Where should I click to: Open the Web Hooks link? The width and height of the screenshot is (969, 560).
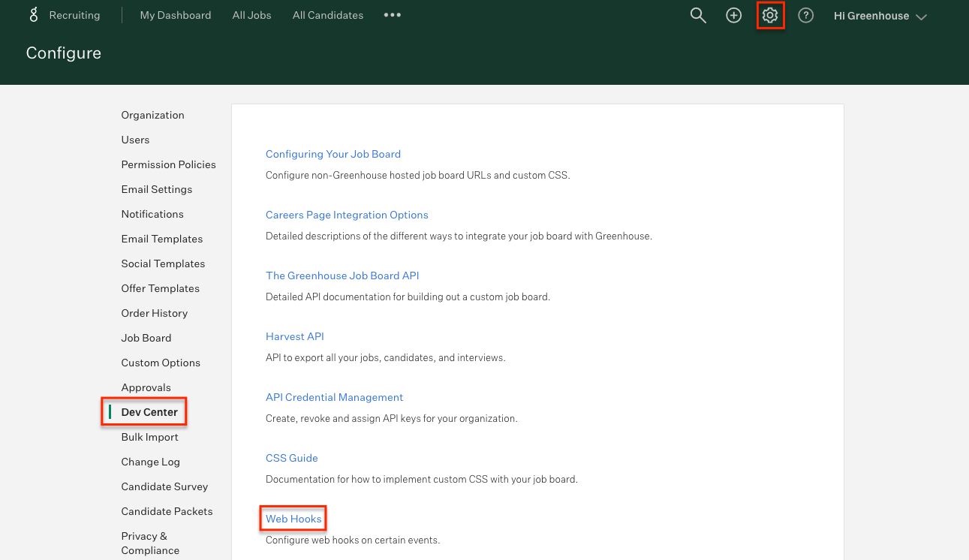[x=293, y=519]
